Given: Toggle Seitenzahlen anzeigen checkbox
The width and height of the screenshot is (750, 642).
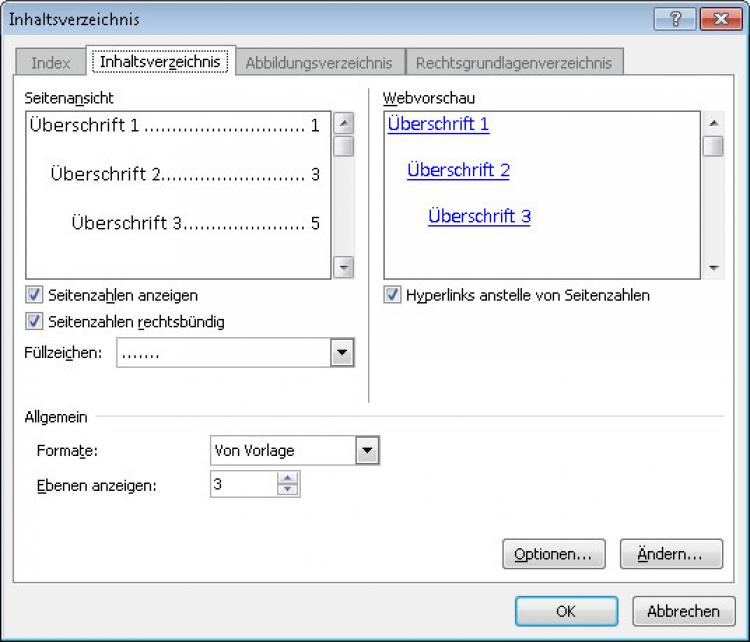Looking at the screenshot, I should (35, 295).
